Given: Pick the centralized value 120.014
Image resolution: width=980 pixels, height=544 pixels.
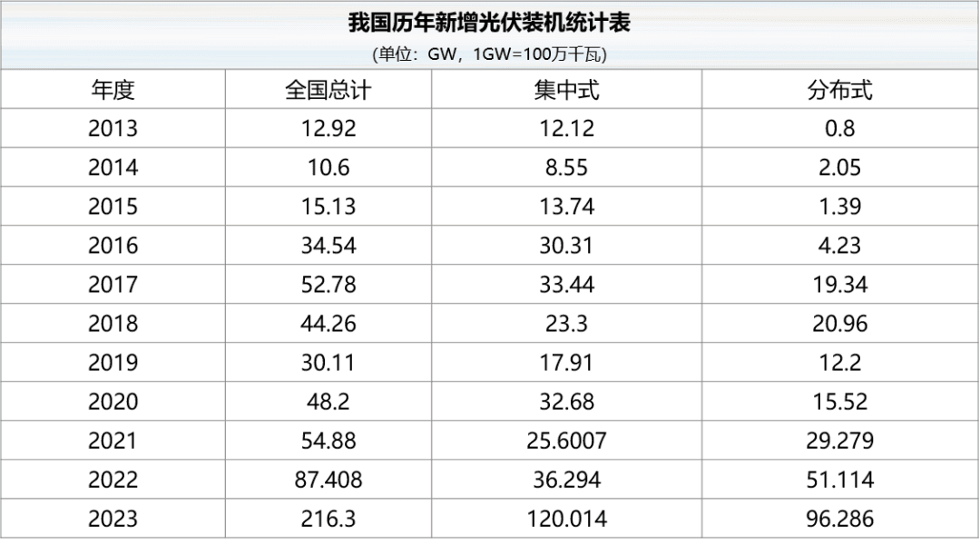Looking at the screenshot, I should pos(566,519).
